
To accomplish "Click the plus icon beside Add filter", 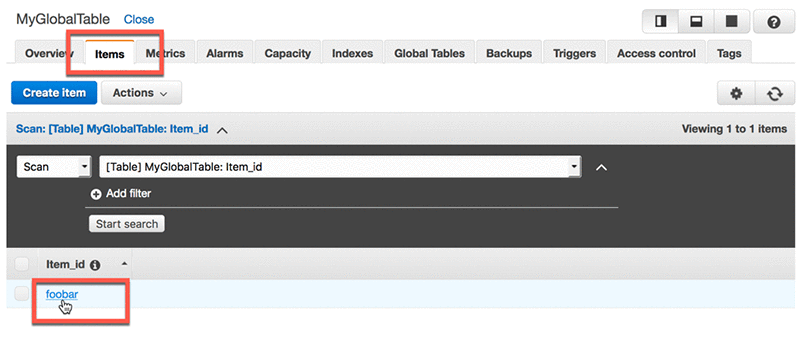I will coord(95,194).
